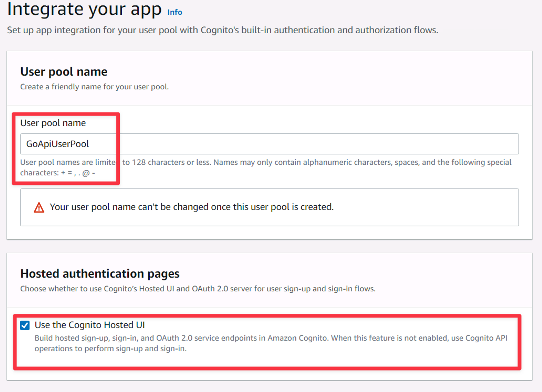The height and width of the screenshot is (392, 542).
Task: Click the 'Hosted authentication pages' heading
Action: click(x=100, y=274)
